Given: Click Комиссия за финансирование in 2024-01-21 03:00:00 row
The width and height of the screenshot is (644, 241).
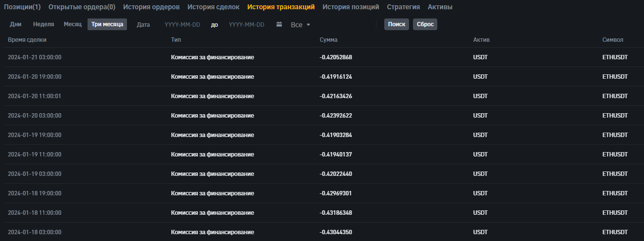Looking at the screenshot, I should [213, 57].
